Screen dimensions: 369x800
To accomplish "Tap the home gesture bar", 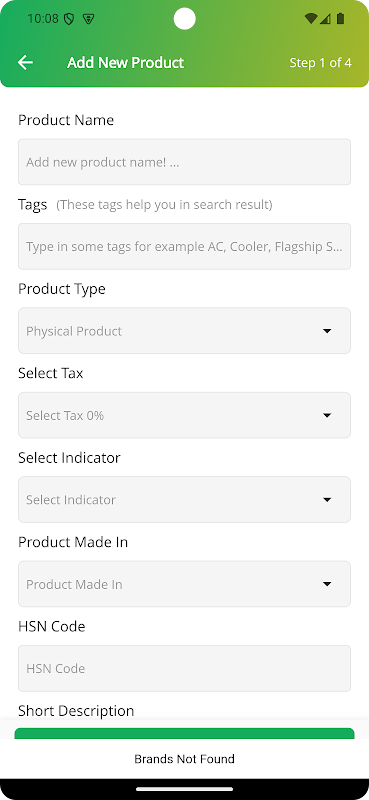I will click(x=184, y=789).
